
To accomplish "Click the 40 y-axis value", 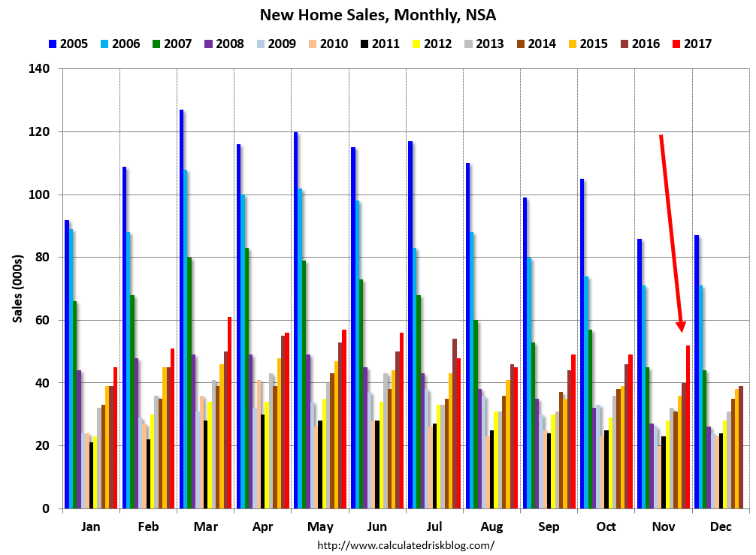I will pyautogui.click(x=42, y=383).
